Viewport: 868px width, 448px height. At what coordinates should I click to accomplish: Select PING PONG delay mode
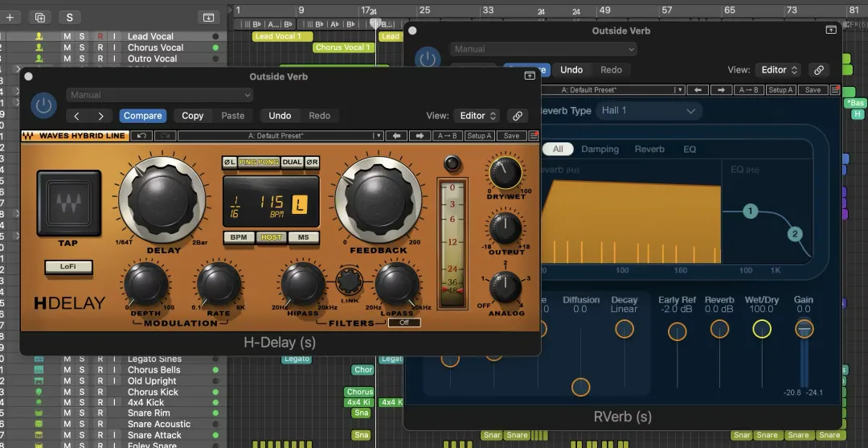259,162
